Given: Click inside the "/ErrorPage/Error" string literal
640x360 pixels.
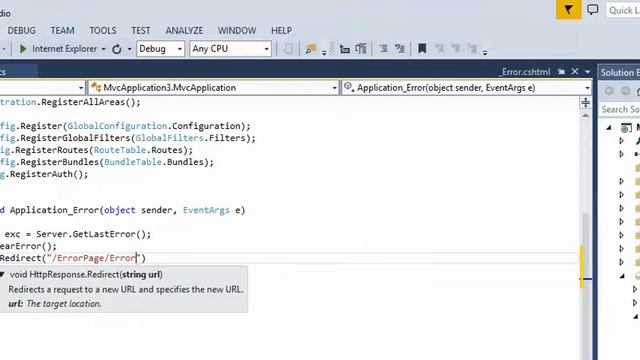Looking at the screenshot, I should click(93, 258).
